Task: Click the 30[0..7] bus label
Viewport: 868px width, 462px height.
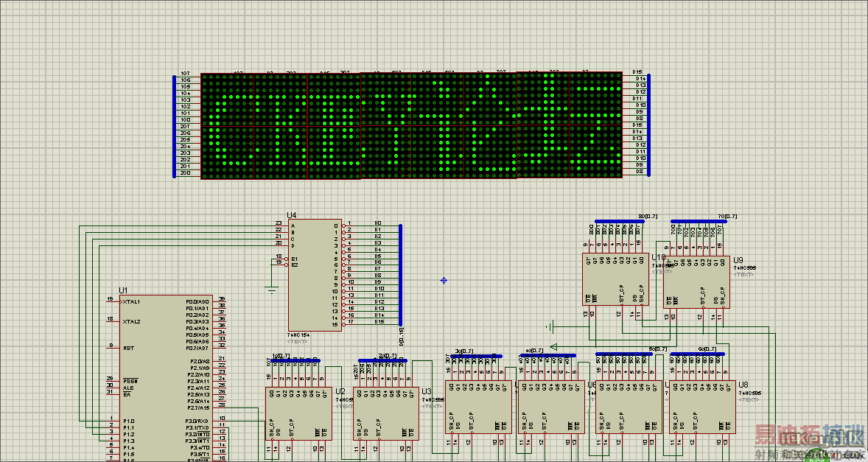Action: click(x=464, y=351)
